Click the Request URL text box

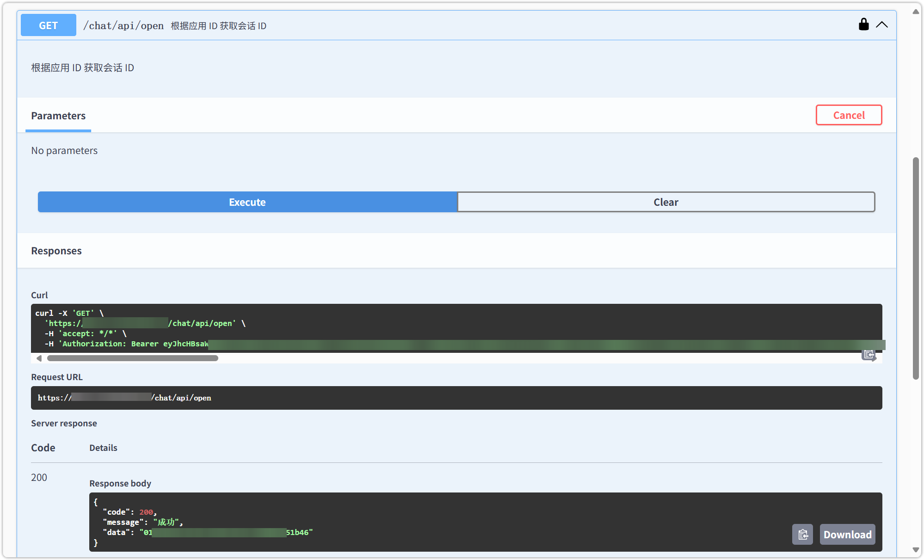[456, 398]
